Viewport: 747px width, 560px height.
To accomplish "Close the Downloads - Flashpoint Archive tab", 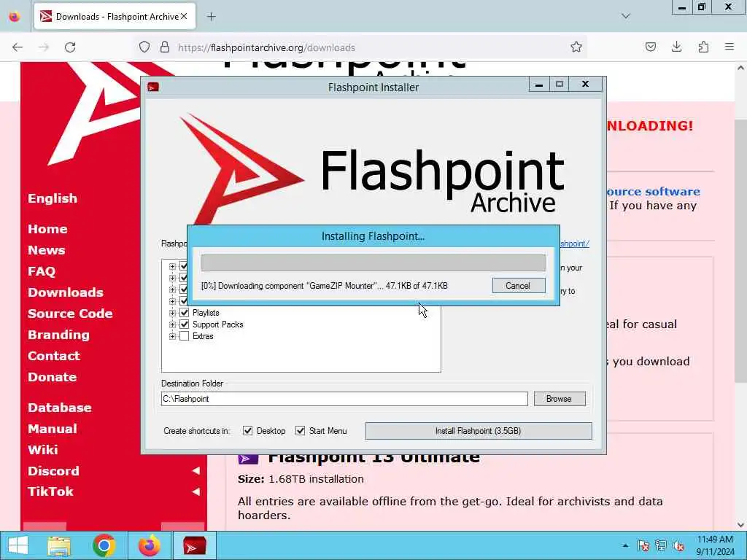I will tap(184, 16).
